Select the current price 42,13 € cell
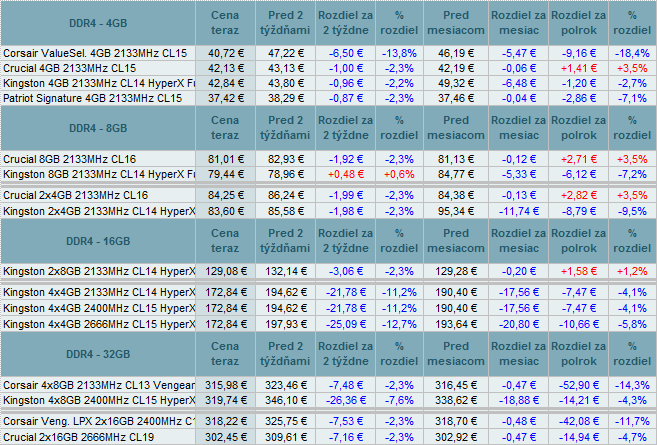Viewport: 657px width, 445px height. coord(225,68)
